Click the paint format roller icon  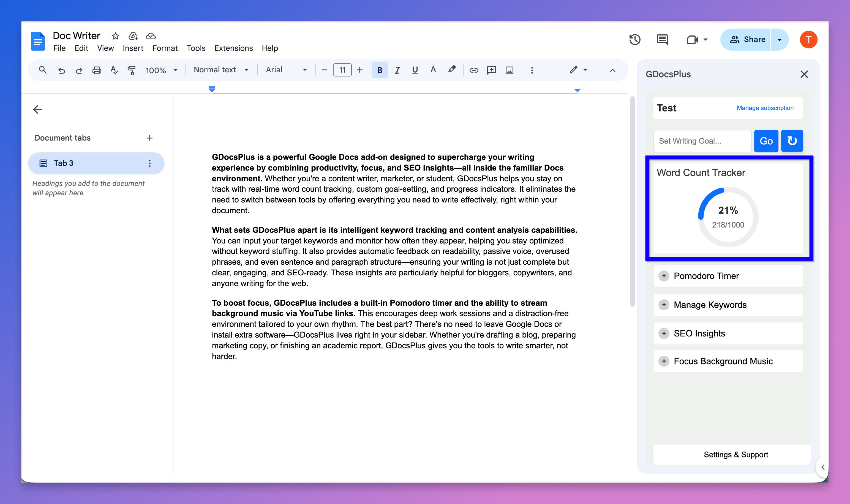click(x=132, y=70)
